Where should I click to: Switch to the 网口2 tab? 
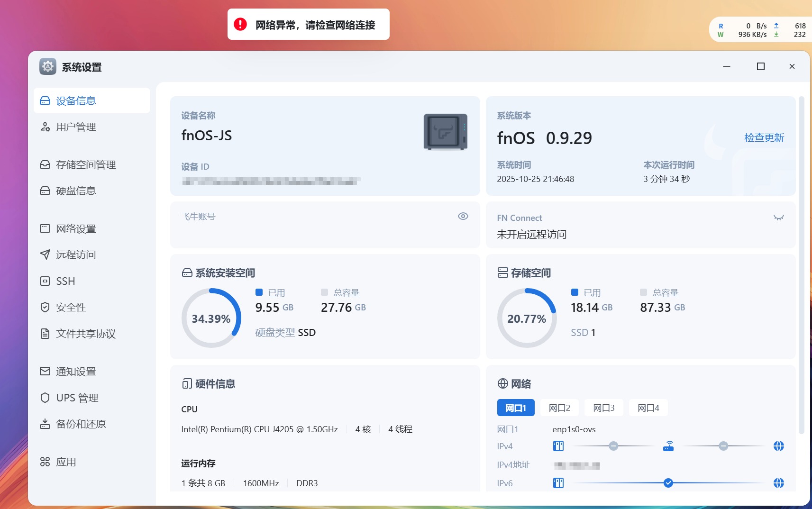[x=559, y=408]
